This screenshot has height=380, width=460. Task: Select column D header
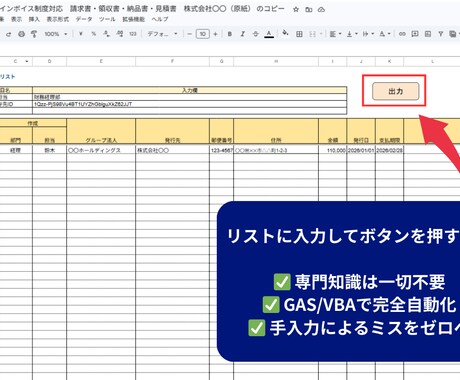click(49, 61)
